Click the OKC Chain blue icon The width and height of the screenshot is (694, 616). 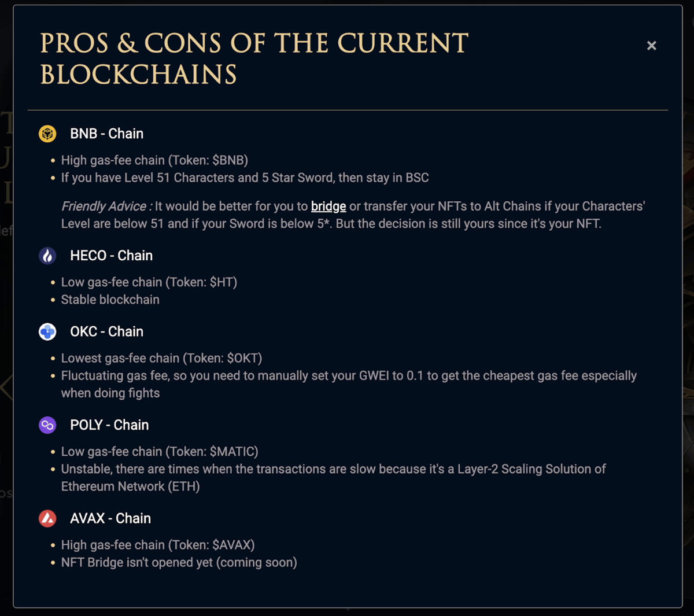[x=47, y=331]
